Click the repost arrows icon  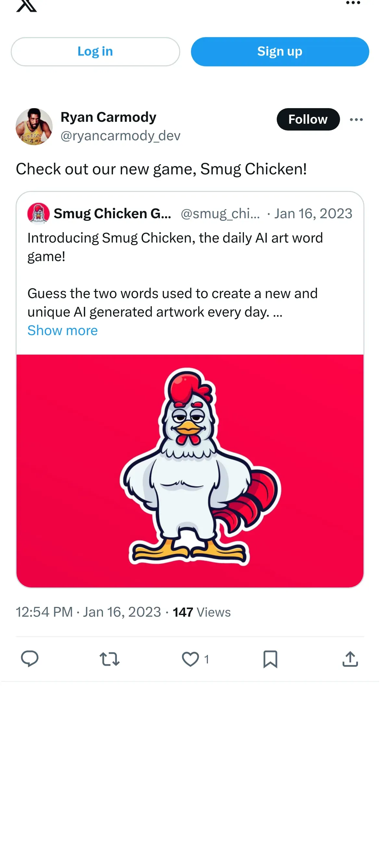[x=109, y=659]
